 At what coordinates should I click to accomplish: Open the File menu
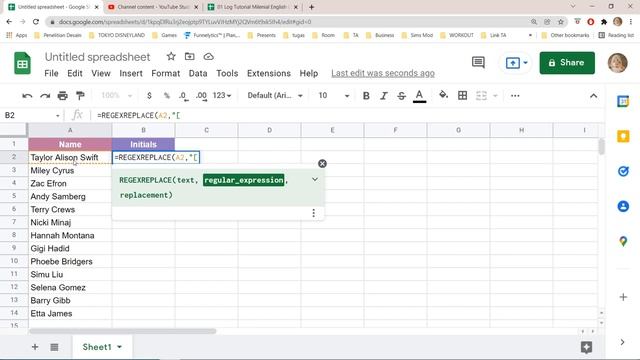pyautogui.click(x=51, y=73)
